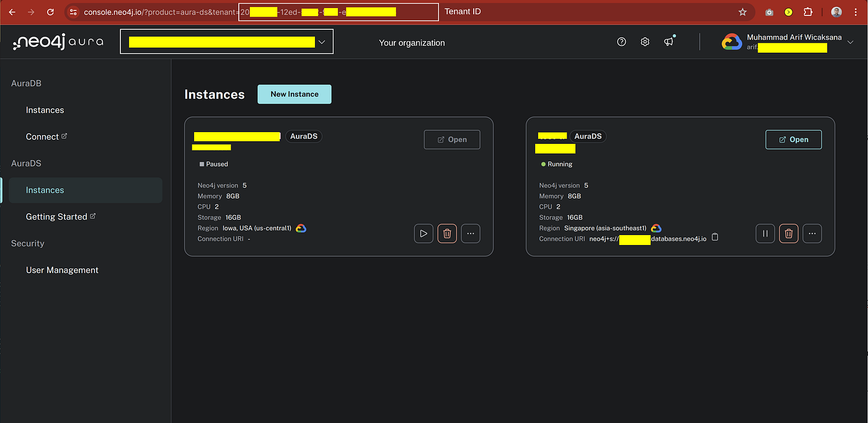Delete the running Singapore instance via trash icon
This screenshot has height=423, width=868.
click(x=789, y=233)
